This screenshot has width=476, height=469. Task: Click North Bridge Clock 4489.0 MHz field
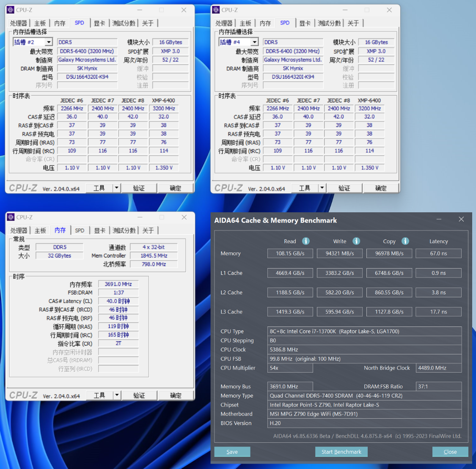439,368
